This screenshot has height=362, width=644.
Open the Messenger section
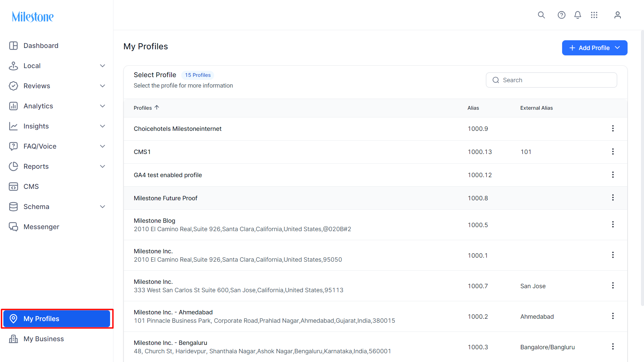tap(41, 227)
